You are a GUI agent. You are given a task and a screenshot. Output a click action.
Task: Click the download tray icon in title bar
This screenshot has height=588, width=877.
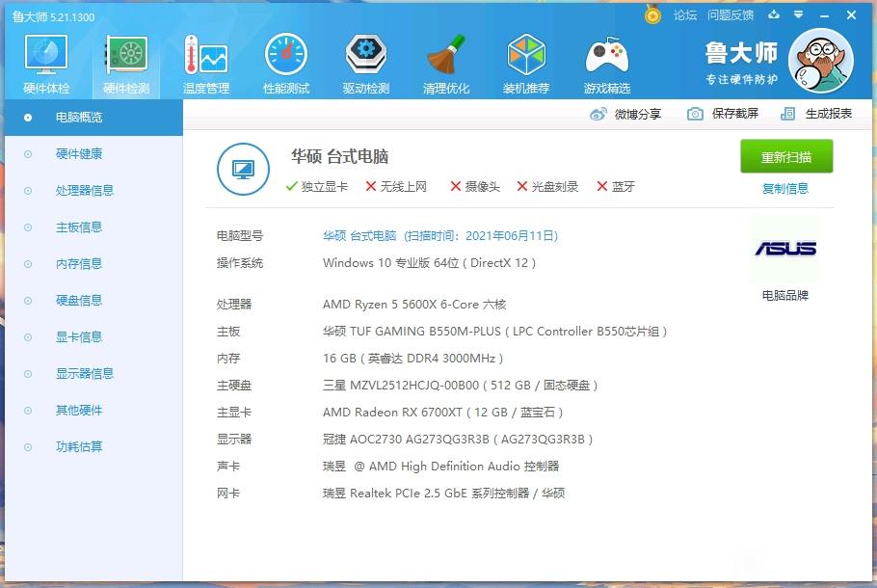774,14
